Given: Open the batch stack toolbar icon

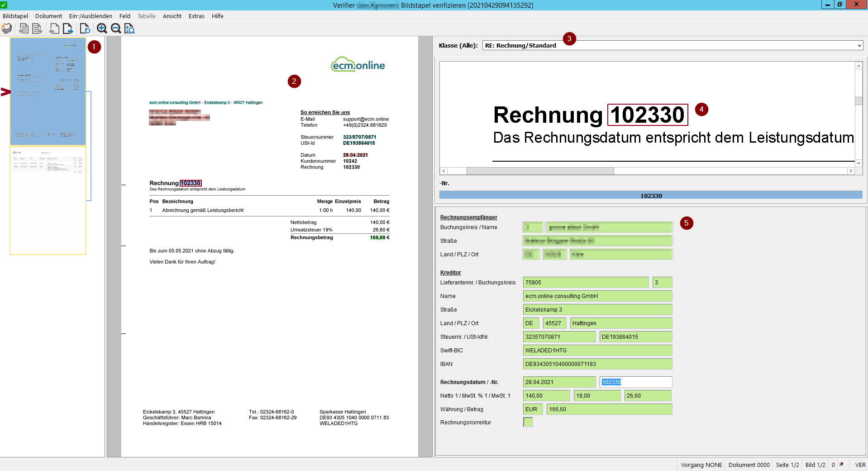Looking at the screenshot, I should pyautogui.click(x=7, y=29).
